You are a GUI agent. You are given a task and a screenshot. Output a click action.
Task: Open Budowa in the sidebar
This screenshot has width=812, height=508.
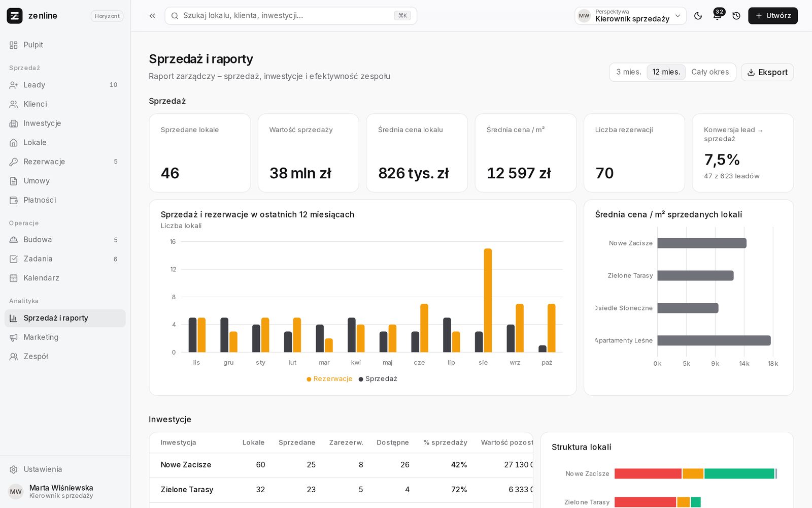65,240
